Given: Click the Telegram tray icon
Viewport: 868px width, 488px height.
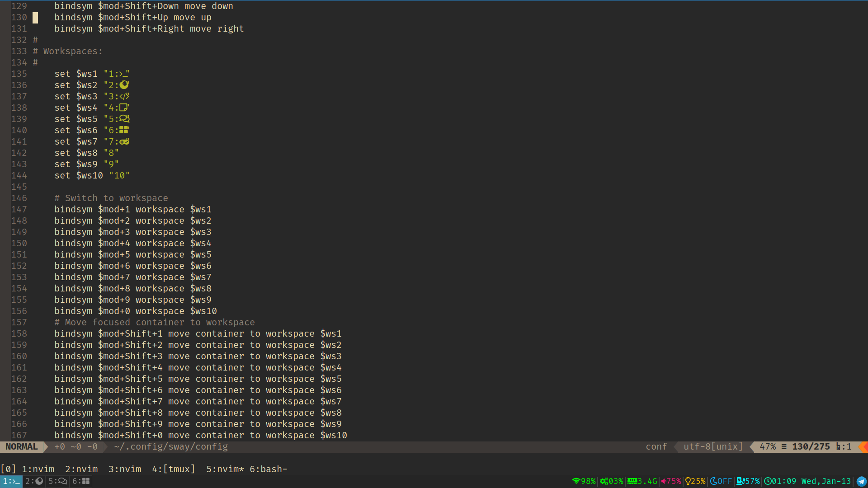Looking at the screenshot, I should coord(861,481).
